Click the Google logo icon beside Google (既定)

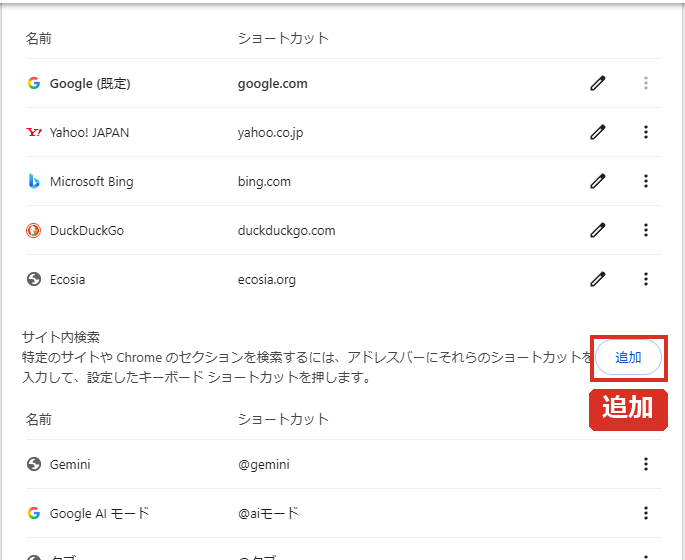(34, 83)
